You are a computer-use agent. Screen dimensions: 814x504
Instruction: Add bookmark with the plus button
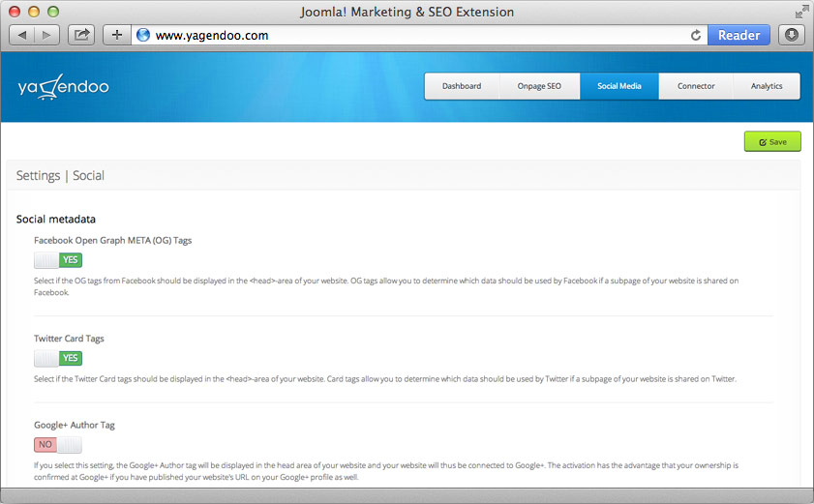point(117,35)
